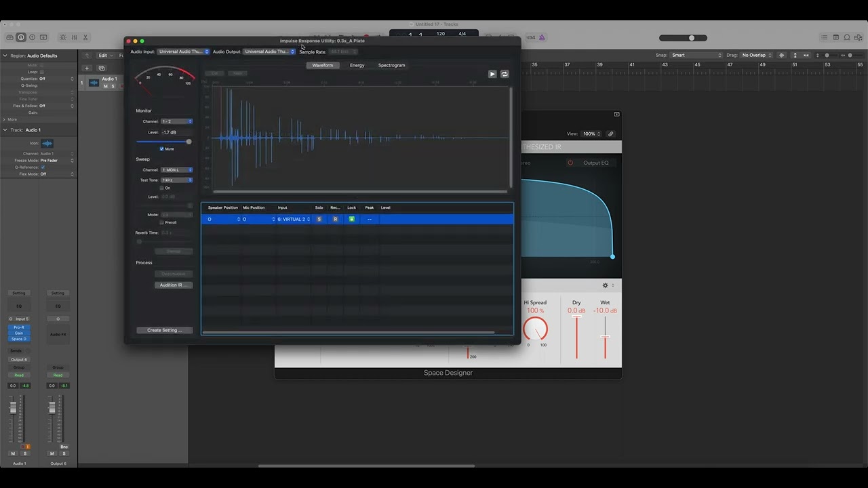868x488 pixels.
Task: Switch to the Spectrogram tab
Action: tap(391, 65)
